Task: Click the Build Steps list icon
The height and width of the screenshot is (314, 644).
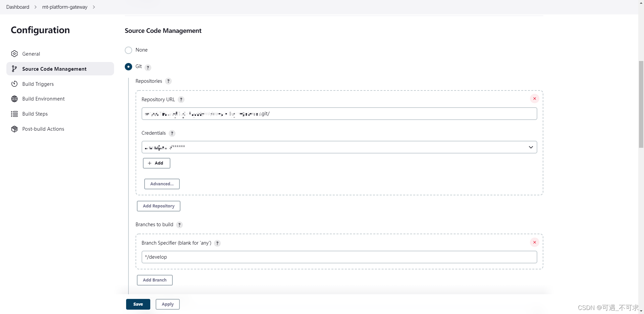Action: [14, 114]
